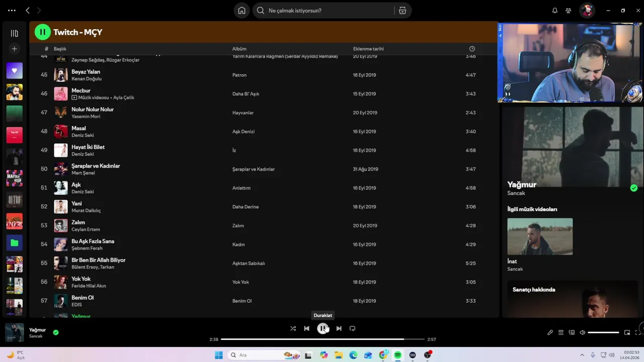Open Google Chrome from the taskbar
Image resolution: width=644 pixels, height=362 pixels.
point(383,355)
